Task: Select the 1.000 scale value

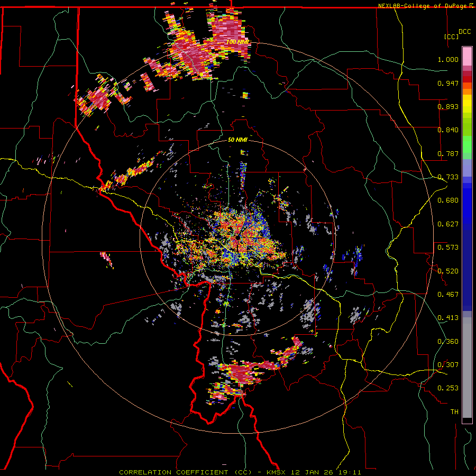Action: point(448,59)
